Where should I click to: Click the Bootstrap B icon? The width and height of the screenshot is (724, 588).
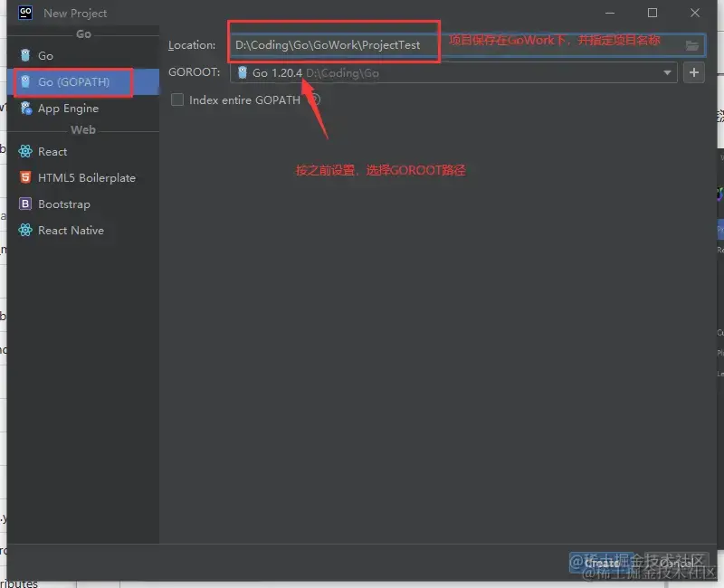[25, 204]
